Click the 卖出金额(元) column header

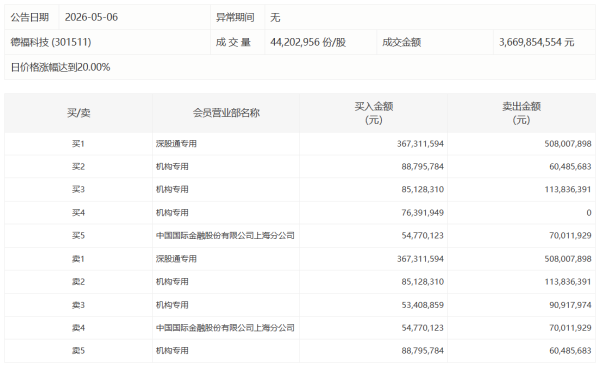tap(522, 113)
